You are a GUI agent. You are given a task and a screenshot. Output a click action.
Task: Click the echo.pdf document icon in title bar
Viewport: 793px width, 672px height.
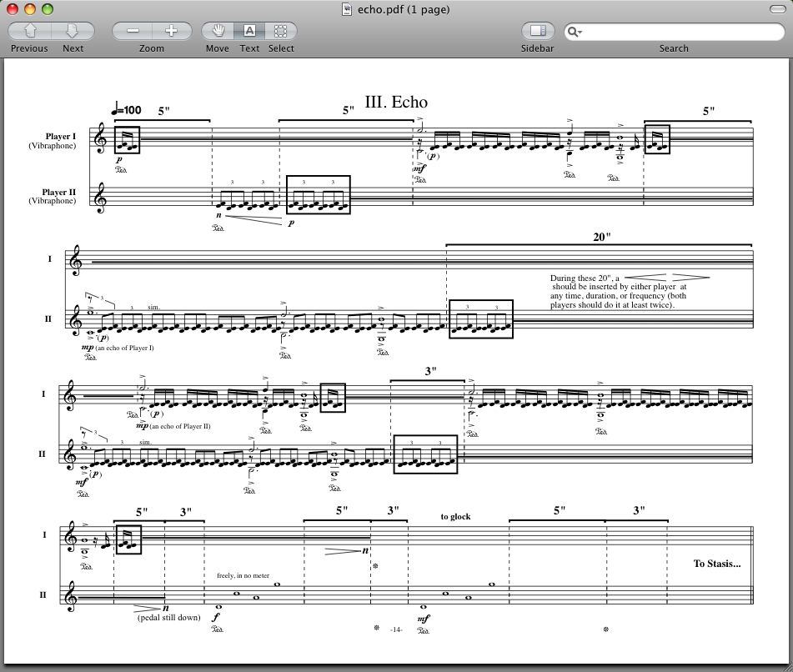tap(347, 9)
